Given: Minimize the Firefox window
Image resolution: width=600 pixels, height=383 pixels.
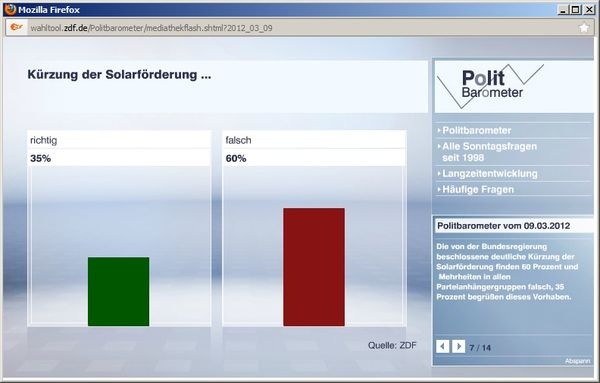Looking at the screenshot, I should [562, 10].
